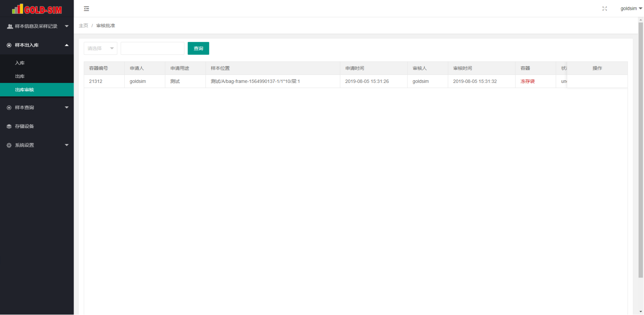Viewport: 644px width, 315px height.
Task: Click the gear icon beside 系统设置
Action: pyautogui.click(x=9, y=145)
